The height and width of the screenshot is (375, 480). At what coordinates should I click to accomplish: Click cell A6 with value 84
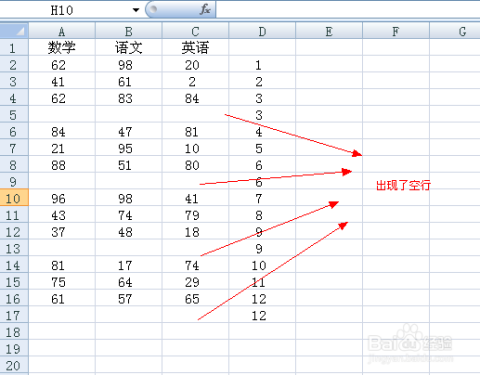62,131
